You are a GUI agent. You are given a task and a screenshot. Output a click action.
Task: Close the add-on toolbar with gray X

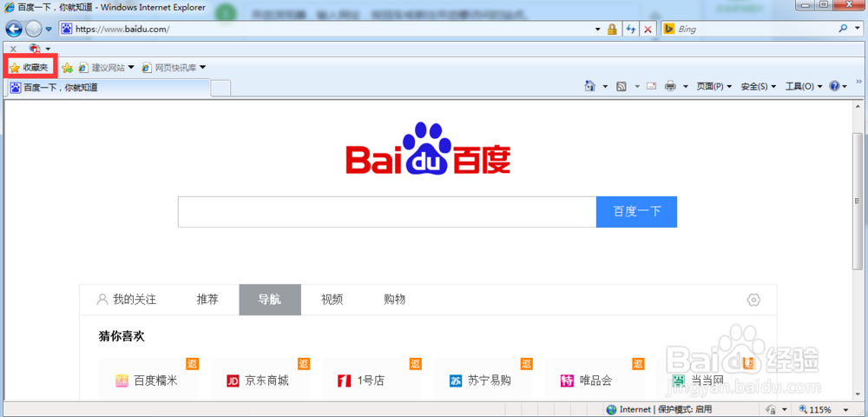[x=13, y=49]
